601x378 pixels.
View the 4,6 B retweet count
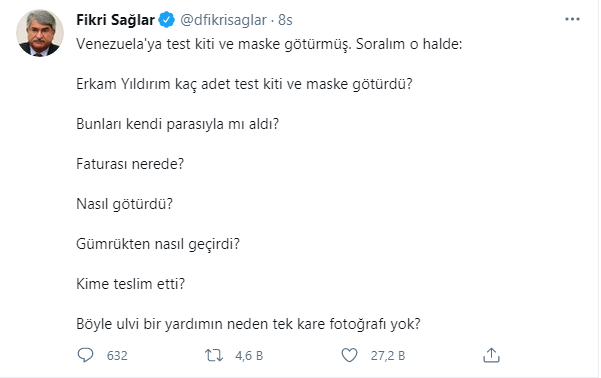coord(249,356)
